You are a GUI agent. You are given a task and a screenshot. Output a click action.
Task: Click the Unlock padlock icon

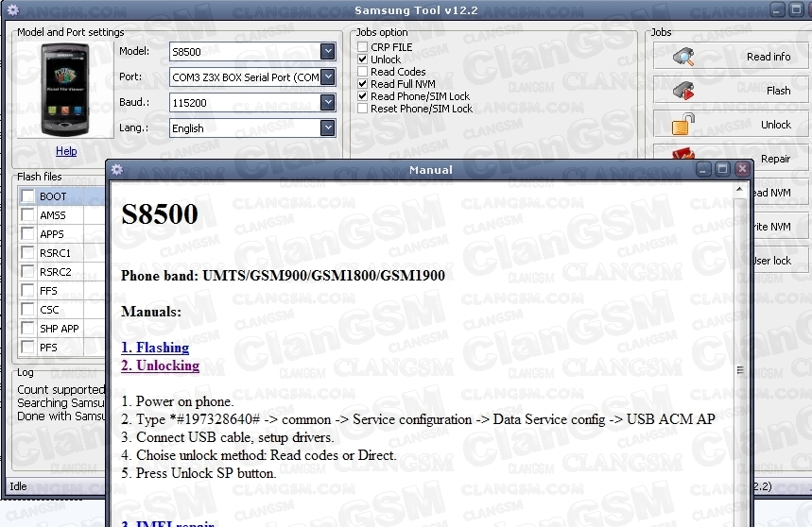(683, 125)
